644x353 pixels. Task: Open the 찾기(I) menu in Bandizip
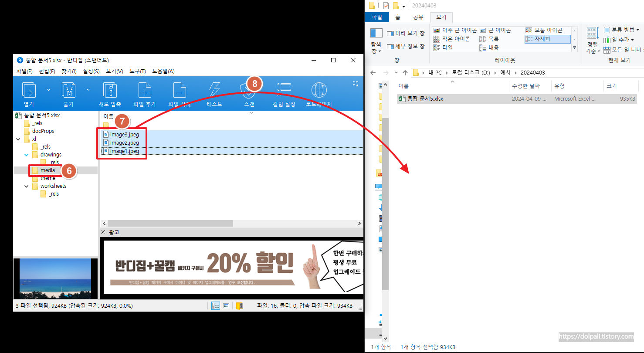click(69, 71)
